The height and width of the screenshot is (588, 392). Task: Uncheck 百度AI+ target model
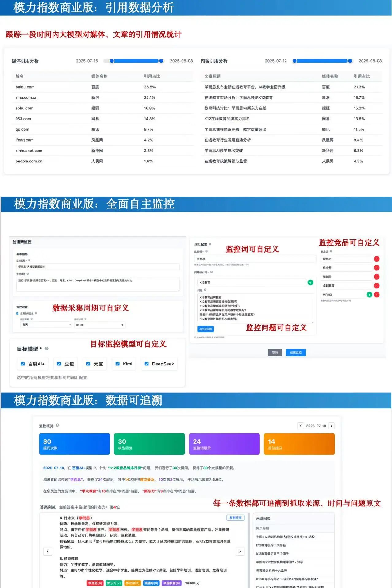coord(22,364)
